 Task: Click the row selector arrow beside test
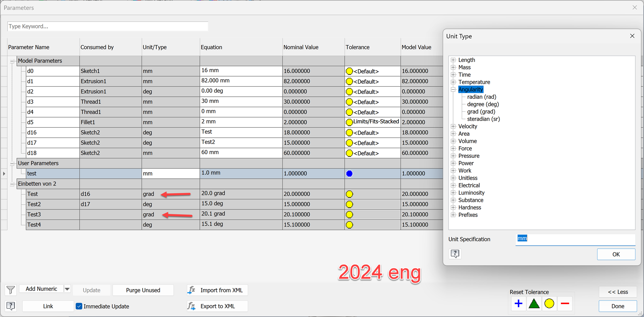(x=4, y=174)
